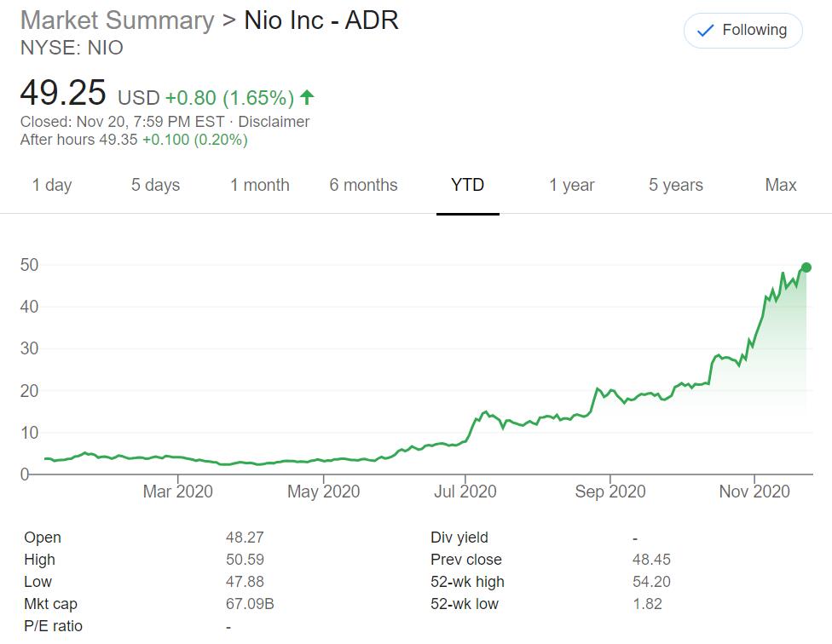Open the 5 years chart range

(674, 185)
